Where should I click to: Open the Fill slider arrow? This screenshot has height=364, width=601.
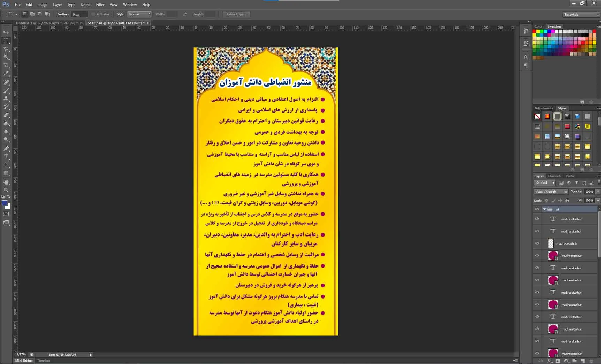coord(598,200)
